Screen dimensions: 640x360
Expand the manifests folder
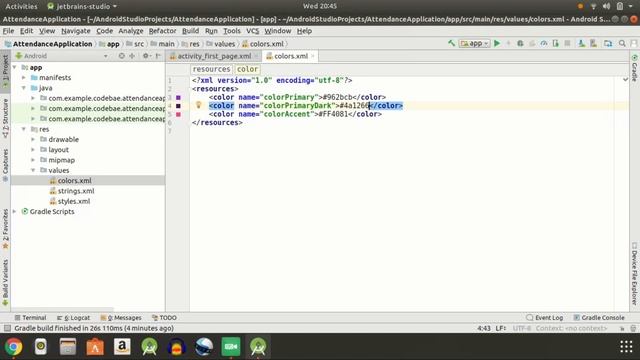[x=24, y=77]
